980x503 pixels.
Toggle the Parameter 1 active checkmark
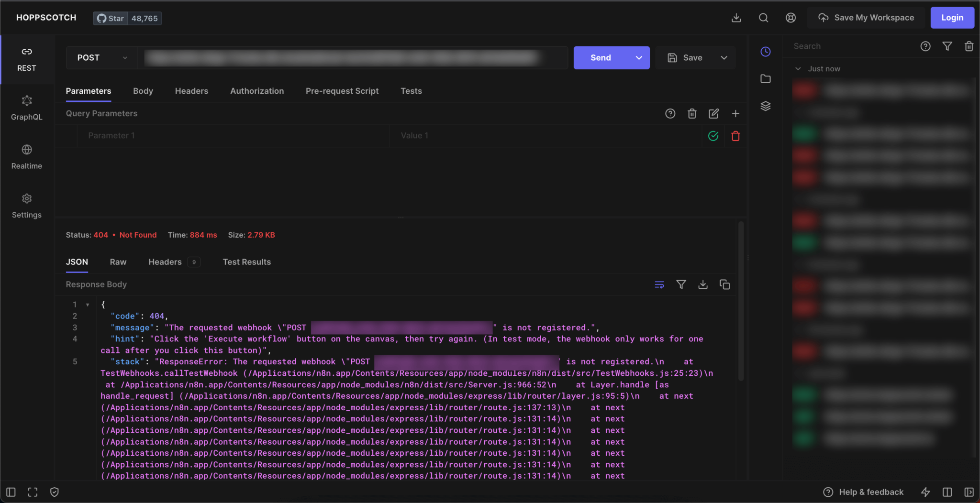[x=713, y=136]
